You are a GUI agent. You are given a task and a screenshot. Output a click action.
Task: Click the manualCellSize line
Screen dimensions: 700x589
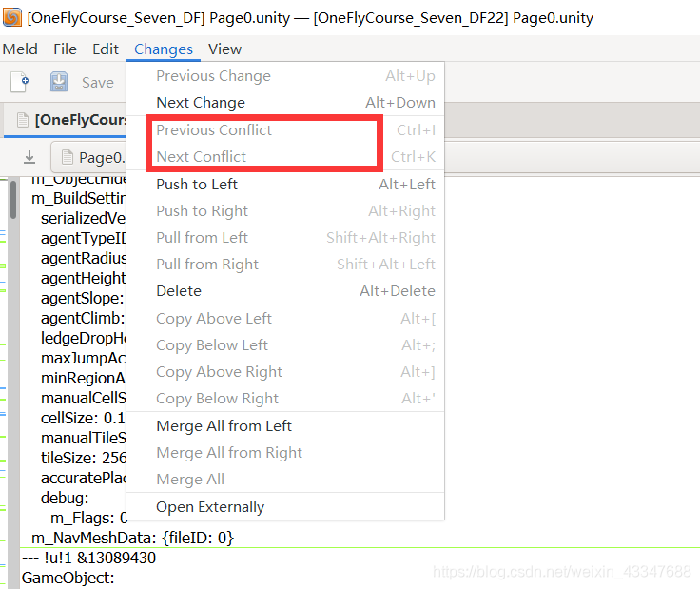coord(84,399)
